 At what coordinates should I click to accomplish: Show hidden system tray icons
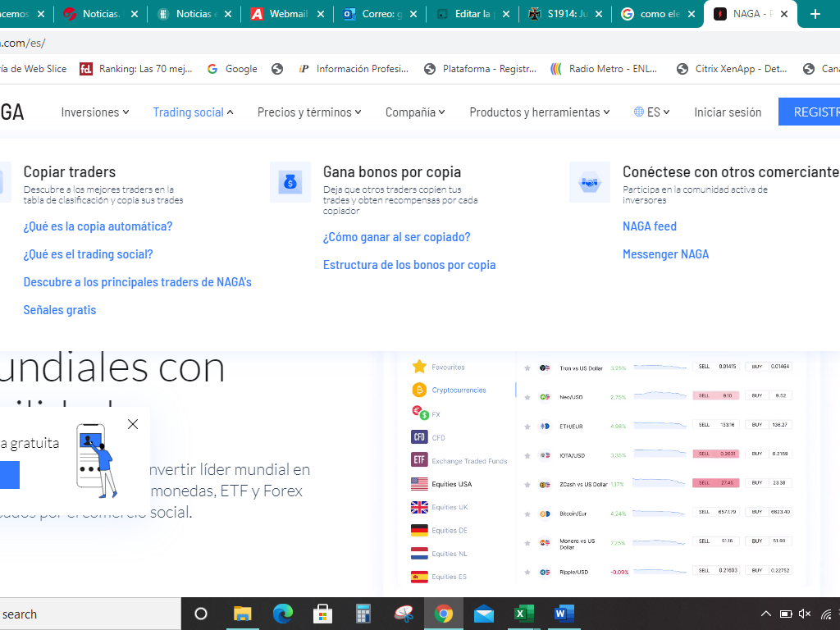767,614
